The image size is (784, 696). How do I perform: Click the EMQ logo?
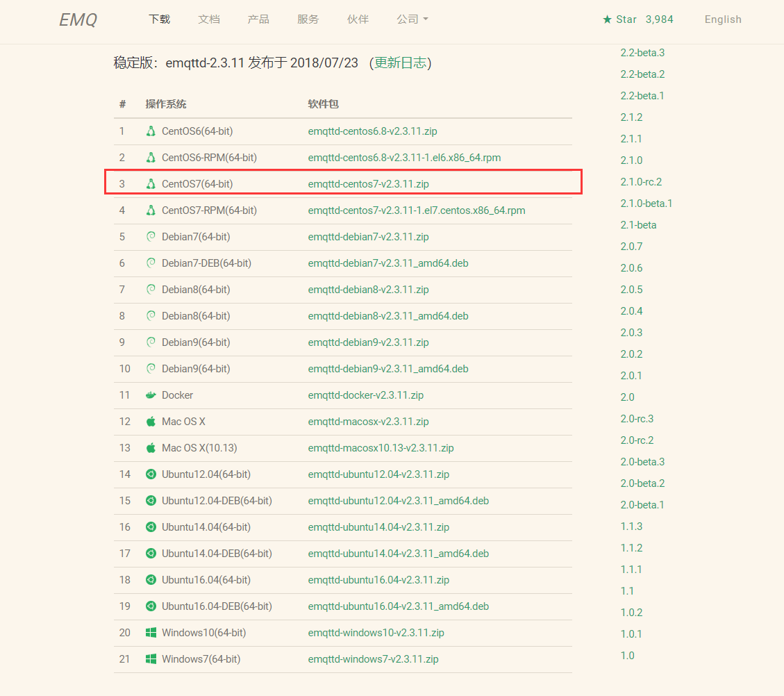click(x=78, y=19)
